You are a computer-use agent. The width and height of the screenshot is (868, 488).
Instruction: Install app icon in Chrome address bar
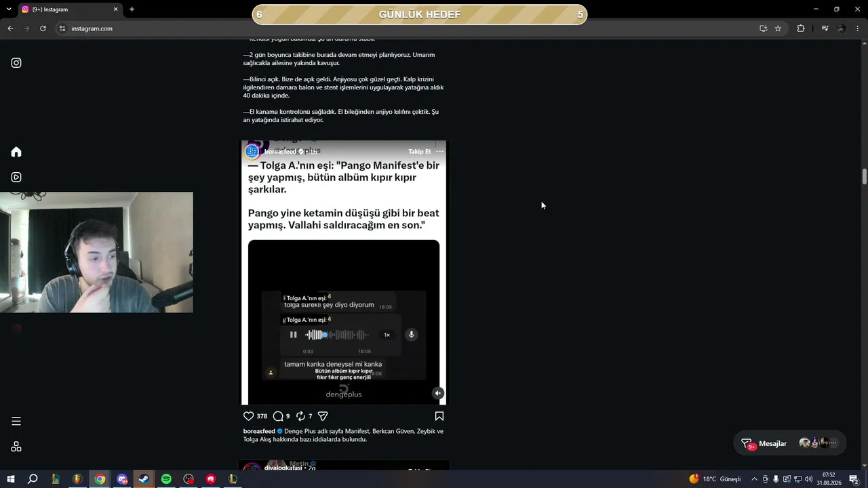point(763,28)
